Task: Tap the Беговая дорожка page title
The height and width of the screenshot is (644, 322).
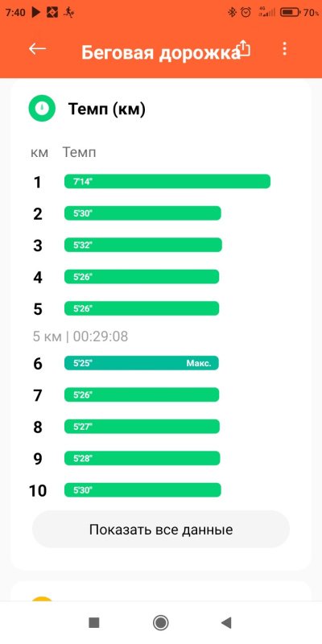Action: [x=160, y=53]
